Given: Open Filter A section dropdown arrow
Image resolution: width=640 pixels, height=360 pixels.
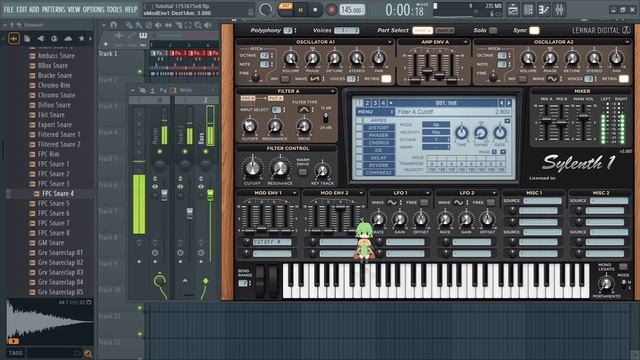Looking at the screenshot, I should pyautogui.click(x=332, y=91).
